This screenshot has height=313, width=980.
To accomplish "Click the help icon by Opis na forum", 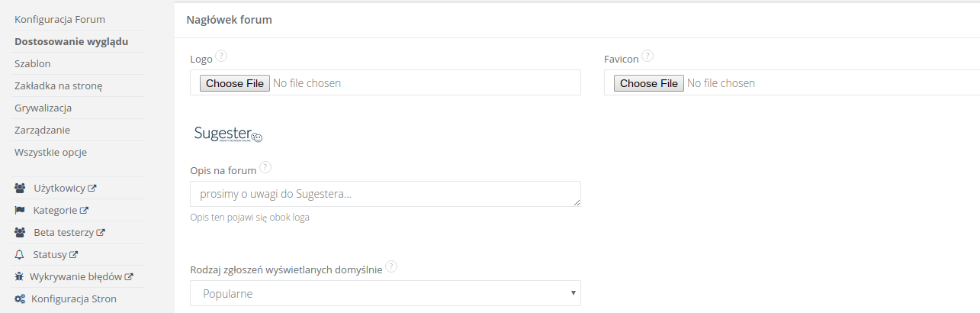I will pyautogui.click(x=265, y=167).
